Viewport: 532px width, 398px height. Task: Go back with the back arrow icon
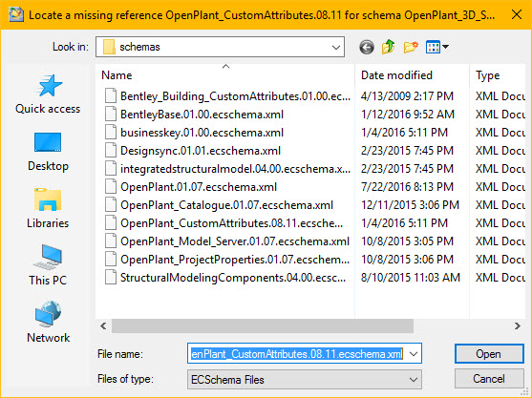[367, 47]
